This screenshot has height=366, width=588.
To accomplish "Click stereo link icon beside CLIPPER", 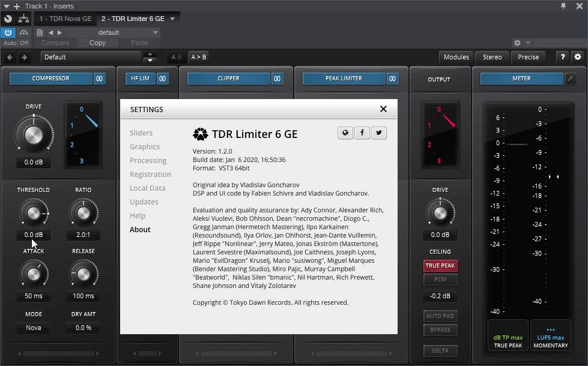I will pyautogui.click(x=277, y=79).
